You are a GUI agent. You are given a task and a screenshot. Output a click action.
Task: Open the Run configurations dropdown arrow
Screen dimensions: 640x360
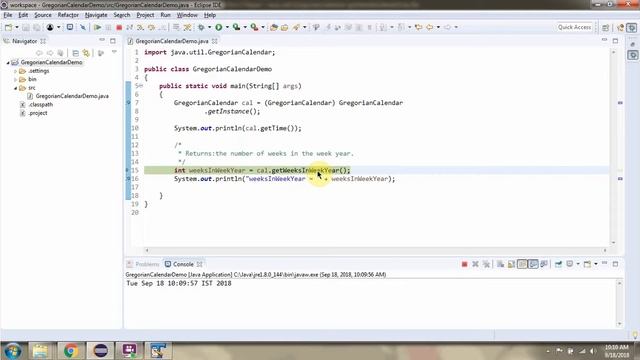click(227, 27)
